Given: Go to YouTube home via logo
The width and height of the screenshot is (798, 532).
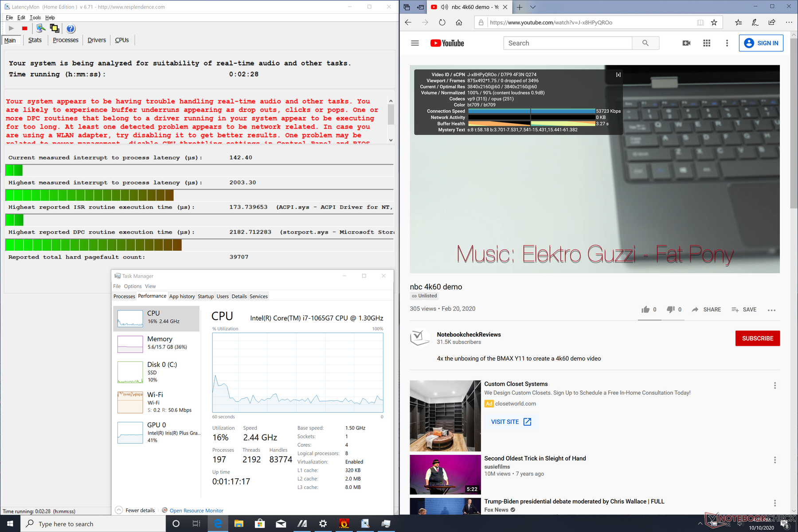Looking at the screenshot, I should click(x=447, y=43).
